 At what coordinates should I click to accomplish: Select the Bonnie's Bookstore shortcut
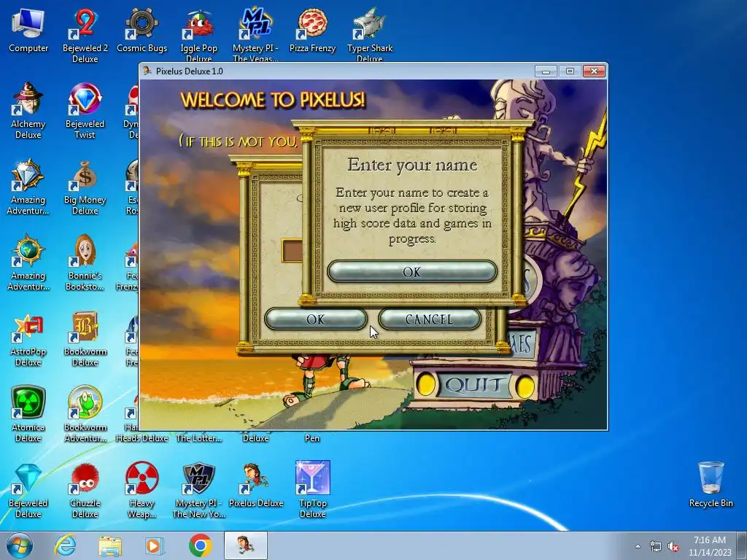[x=85, y=263]
